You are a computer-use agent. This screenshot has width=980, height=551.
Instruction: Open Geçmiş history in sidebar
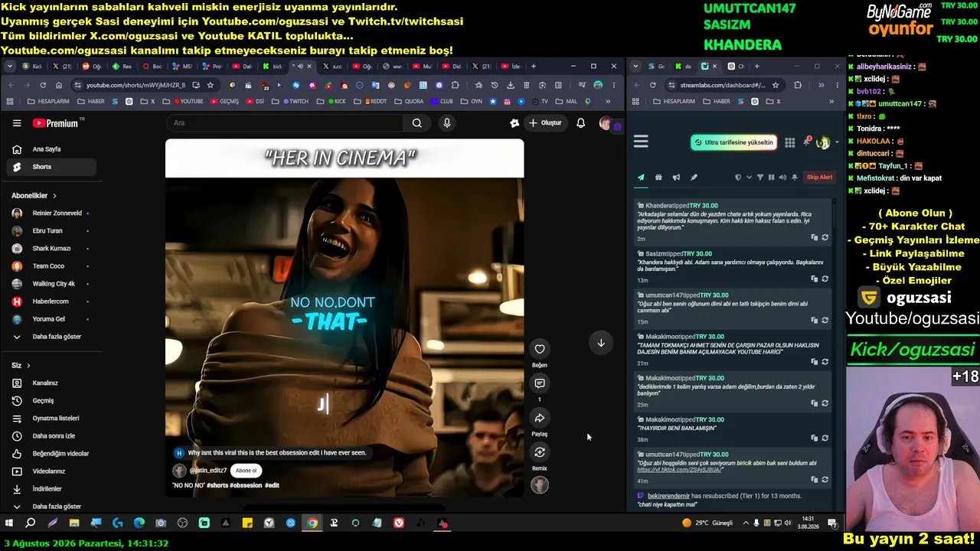[x=51, y=401]
